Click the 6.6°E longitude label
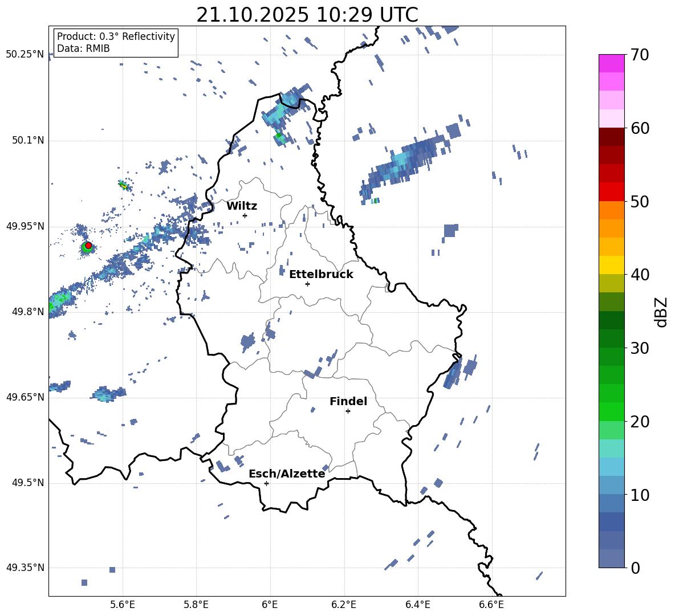Image resolution: width=675 pixels, height=616 pixels. point(491,605)
